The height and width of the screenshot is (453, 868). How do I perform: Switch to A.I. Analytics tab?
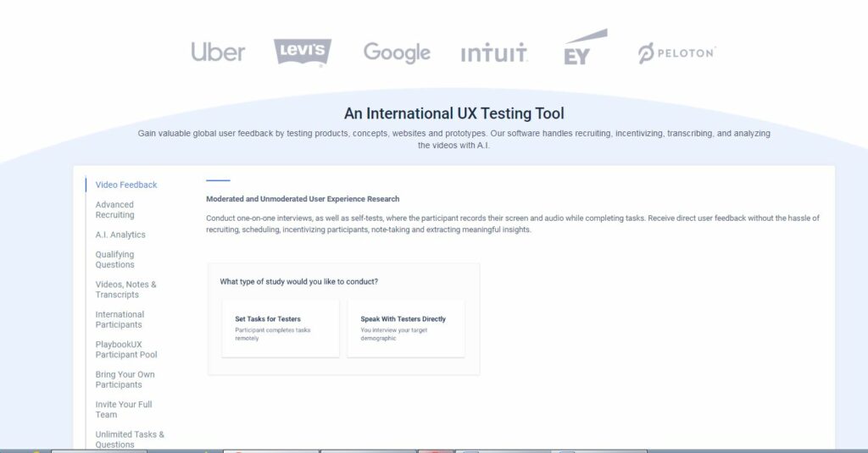(x=120, y=235)
